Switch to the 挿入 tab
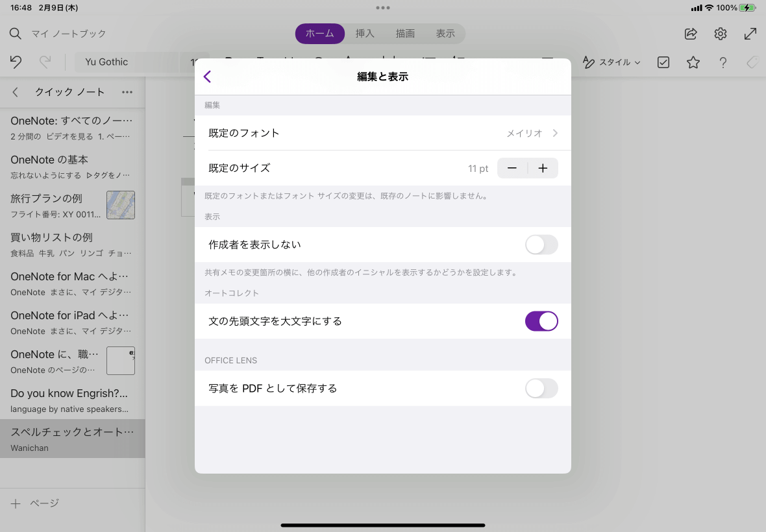The image size is (766, 532). click(365, 34)
